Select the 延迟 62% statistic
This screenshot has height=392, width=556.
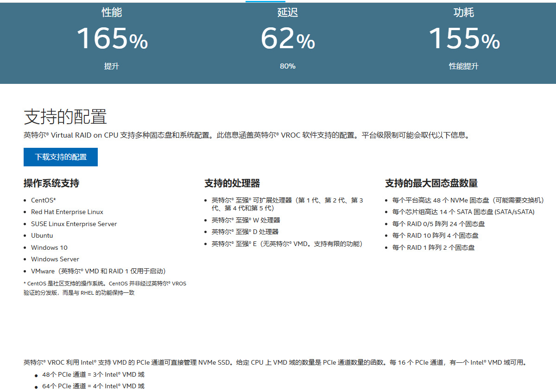288,38
